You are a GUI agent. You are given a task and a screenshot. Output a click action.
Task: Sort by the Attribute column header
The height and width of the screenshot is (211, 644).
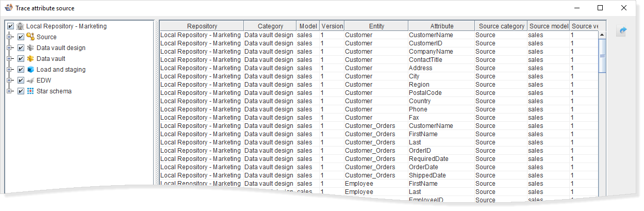(x=441, y=26)
